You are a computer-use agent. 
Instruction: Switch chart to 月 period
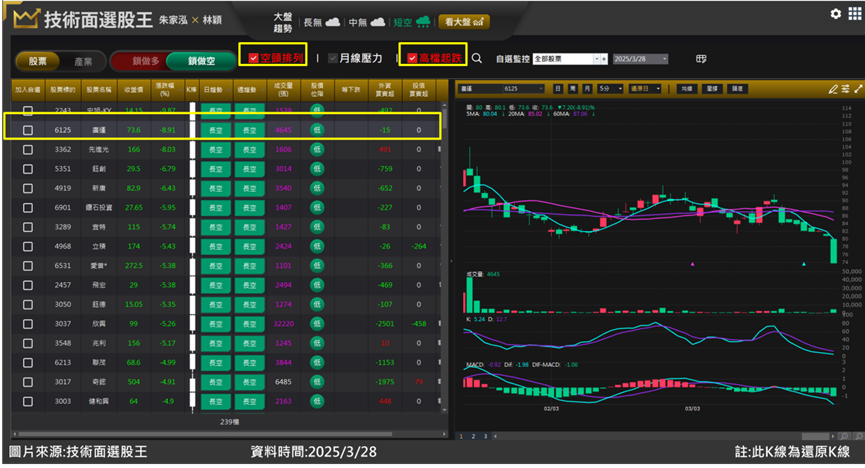(588, 89)
